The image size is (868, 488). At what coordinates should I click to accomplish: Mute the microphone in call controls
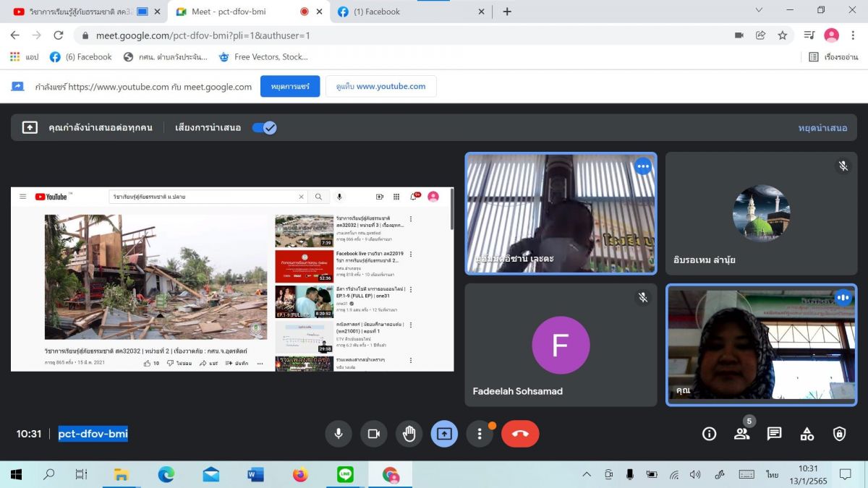[338, 434]
